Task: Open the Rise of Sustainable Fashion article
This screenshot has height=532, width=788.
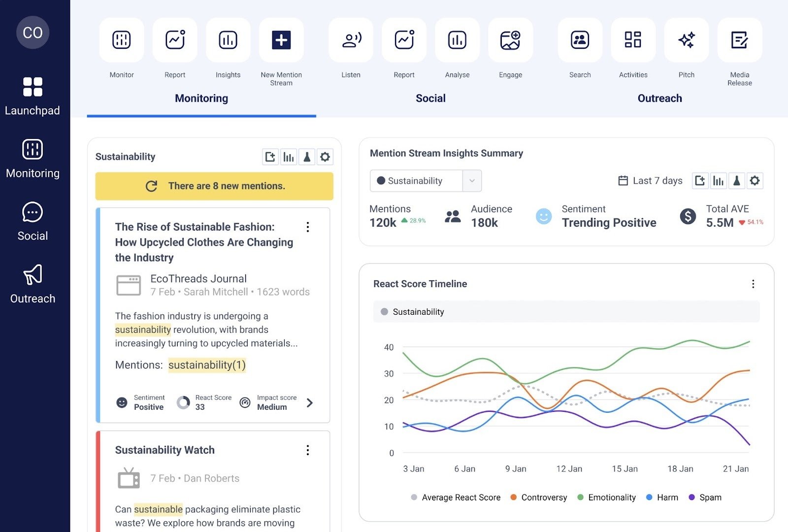Action: click(203, 242)
